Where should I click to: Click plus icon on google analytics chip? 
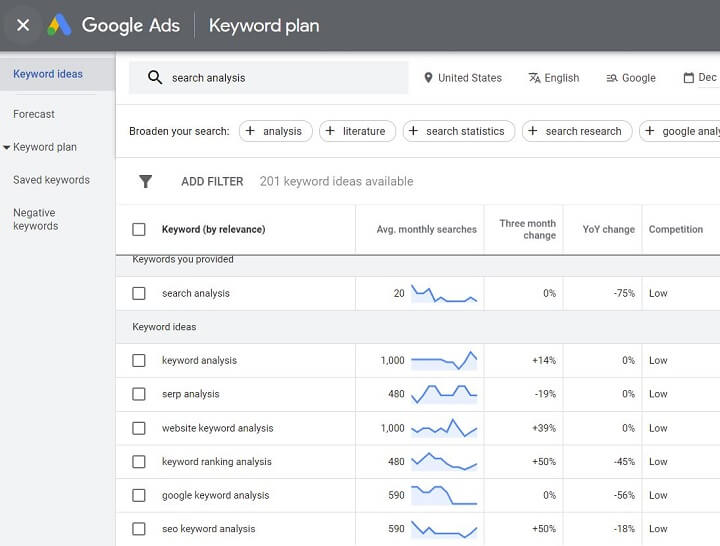[650, 131]
